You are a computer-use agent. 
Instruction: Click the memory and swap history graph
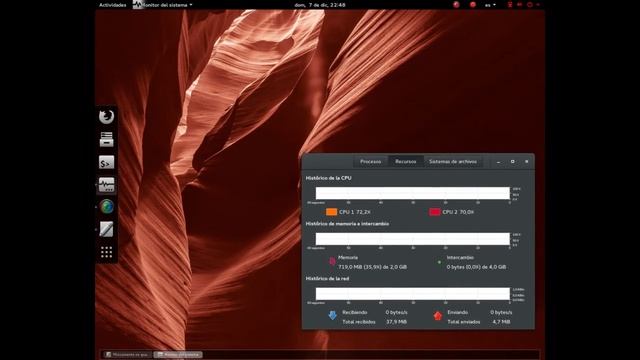coord(413,239)
